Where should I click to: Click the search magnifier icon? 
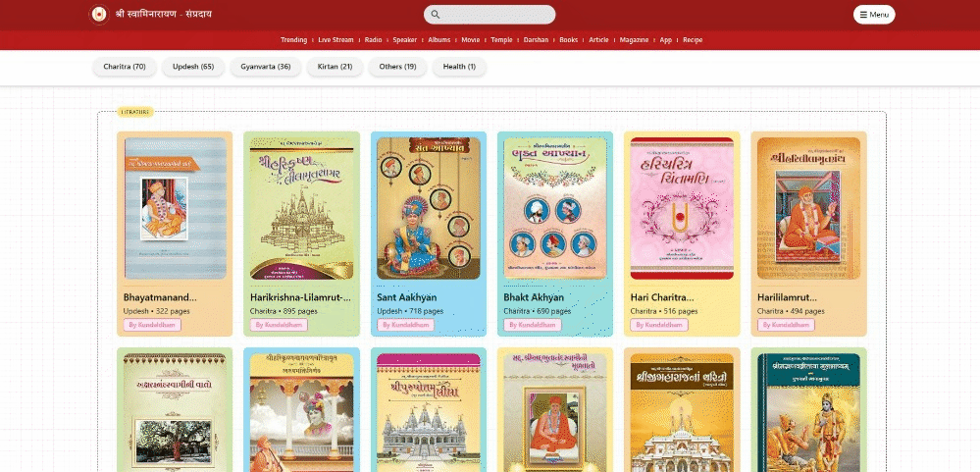point(436,15)
